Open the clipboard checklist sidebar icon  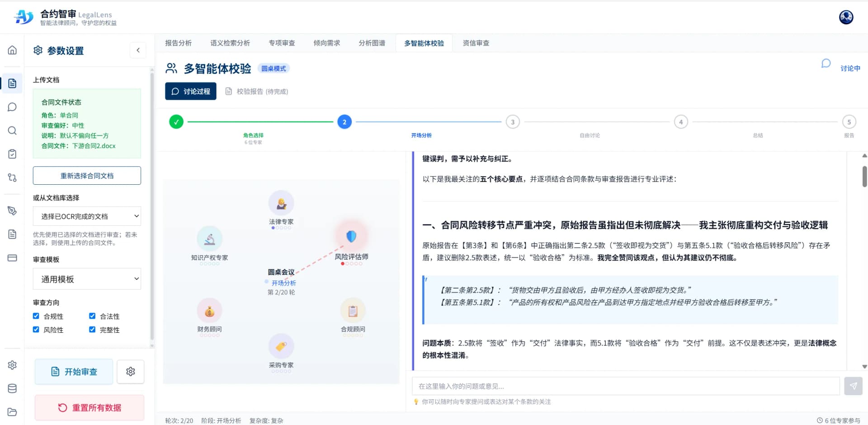[x=12, y=154]
